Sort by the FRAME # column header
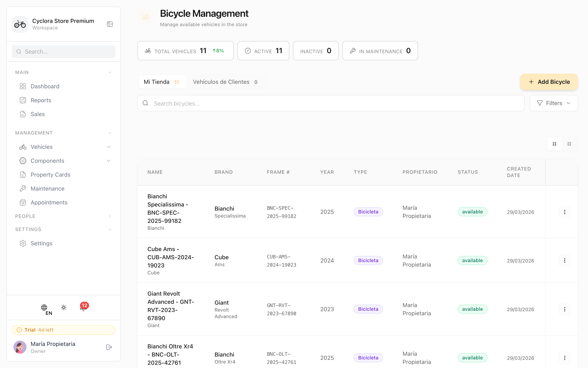Viewport: 588px width, 368px height. coord(278,172)
